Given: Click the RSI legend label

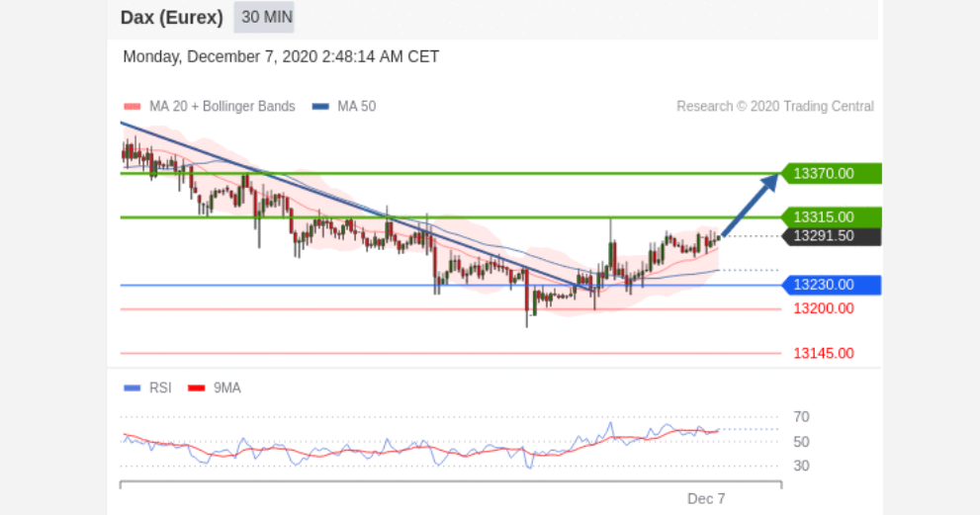Looking at the screenshot, I should [x=160, y=388].
